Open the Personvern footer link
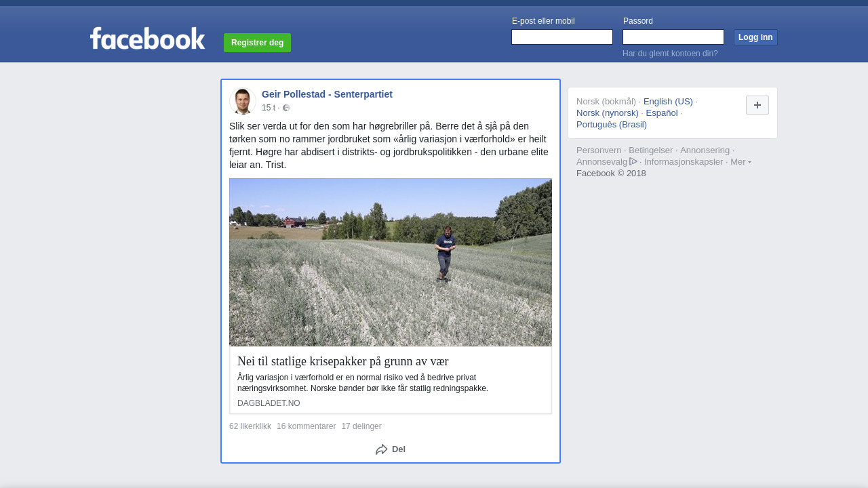Image resolution: width=868 pixels, height=488 pixels. (599, 150)
